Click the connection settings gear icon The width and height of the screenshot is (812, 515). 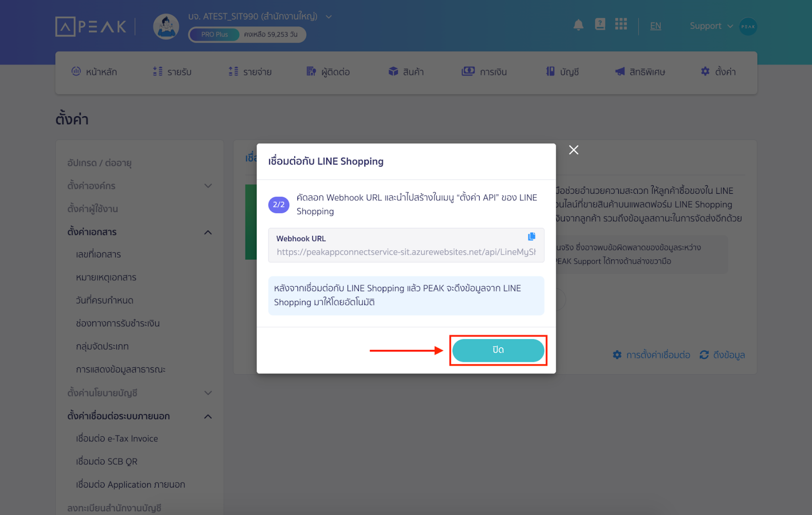coord(617,355)
